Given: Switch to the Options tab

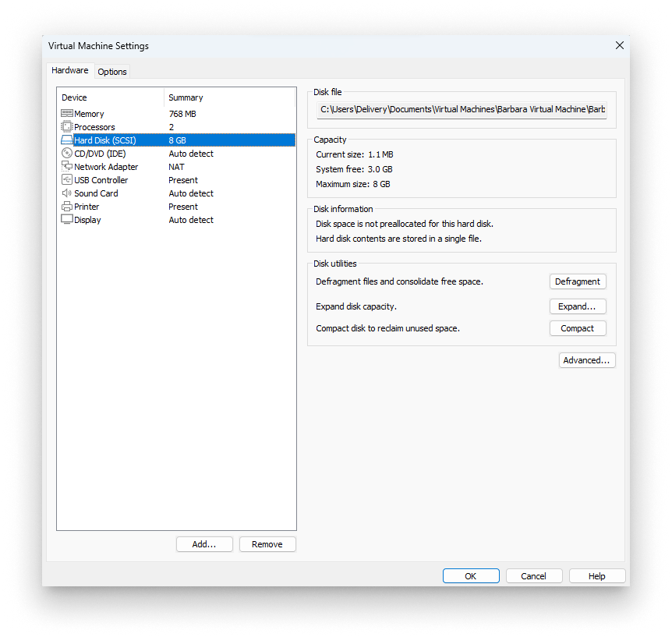Looking at the screenshot, I should [112, 72].
